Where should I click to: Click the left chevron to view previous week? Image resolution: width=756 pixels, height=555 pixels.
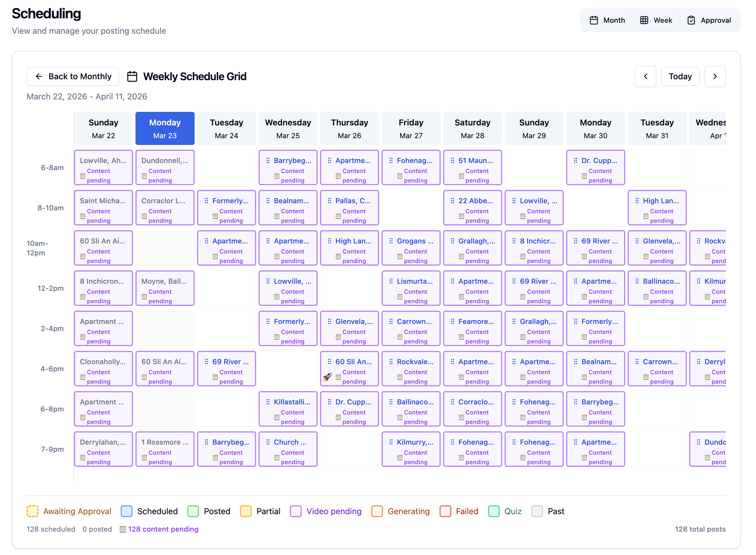[645, 76]
